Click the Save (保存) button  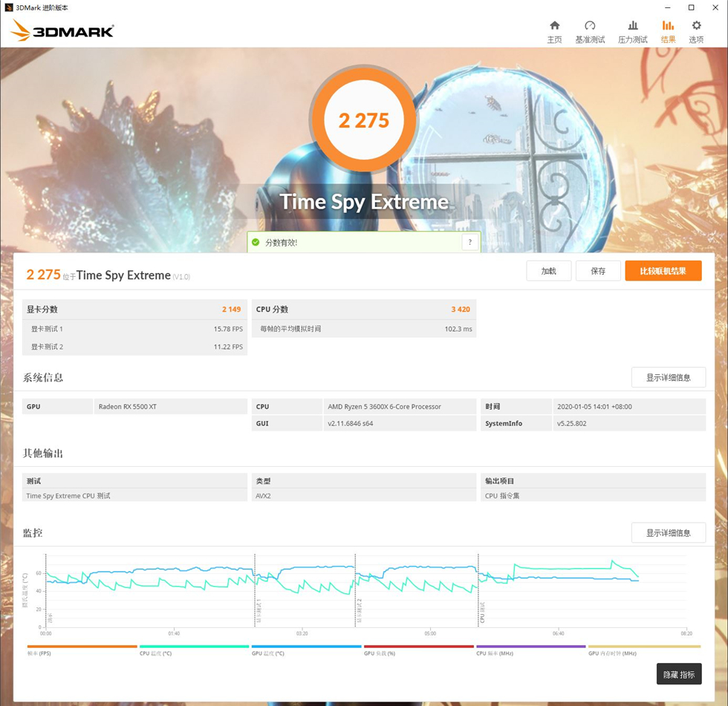[598, 271]
